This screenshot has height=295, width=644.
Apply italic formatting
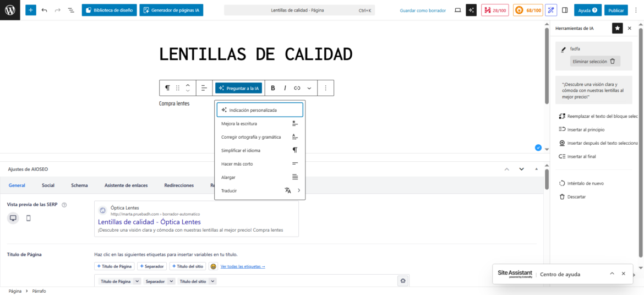click(285, 88)
